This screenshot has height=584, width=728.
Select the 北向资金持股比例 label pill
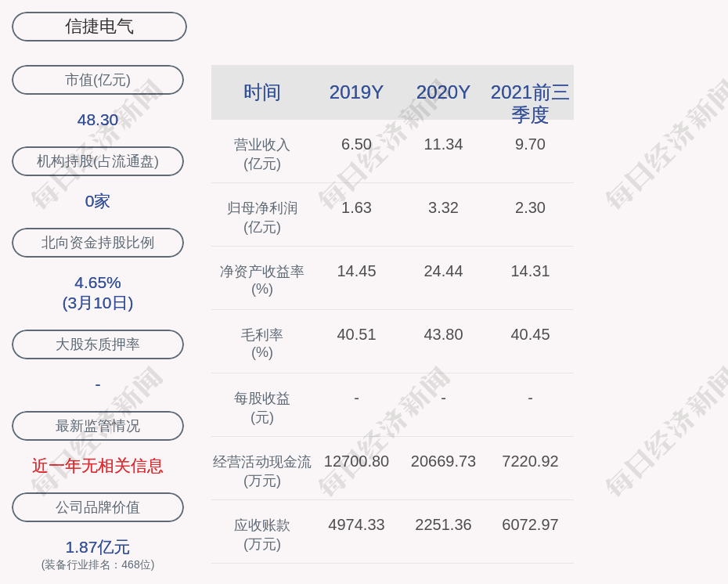[98, 243]
